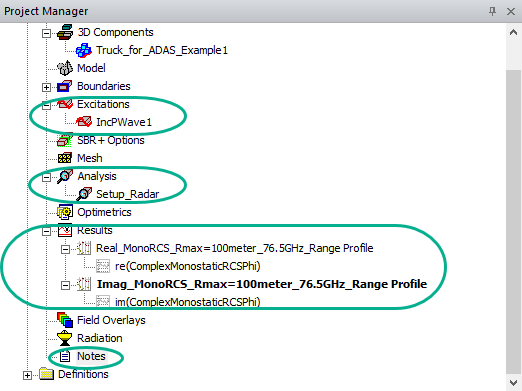The image size is (522, 391).
Task: Select re(ComplexMonostaticRCSPhi) trace
Action: pos(188,266)
